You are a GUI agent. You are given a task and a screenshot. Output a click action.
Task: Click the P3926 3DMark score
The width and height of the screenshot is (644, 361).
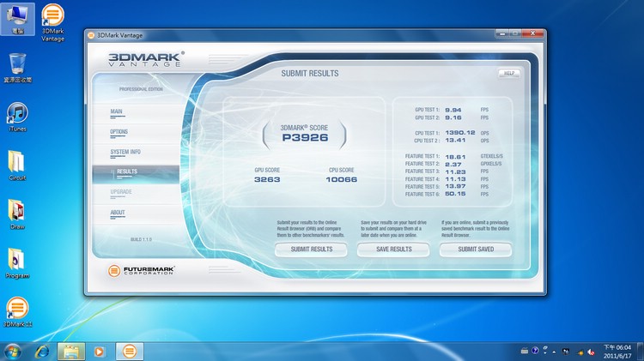click(x=305, y=137)
